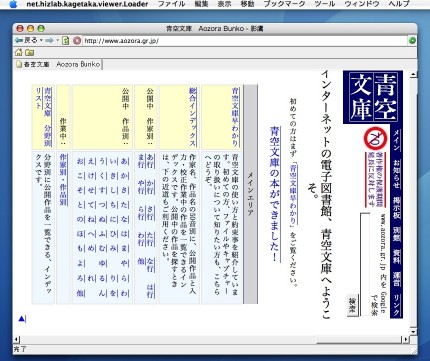Open the 資料 navigation link
This screenshot has width=430, height=361.
pyautogui.click(x=396, y=257)
